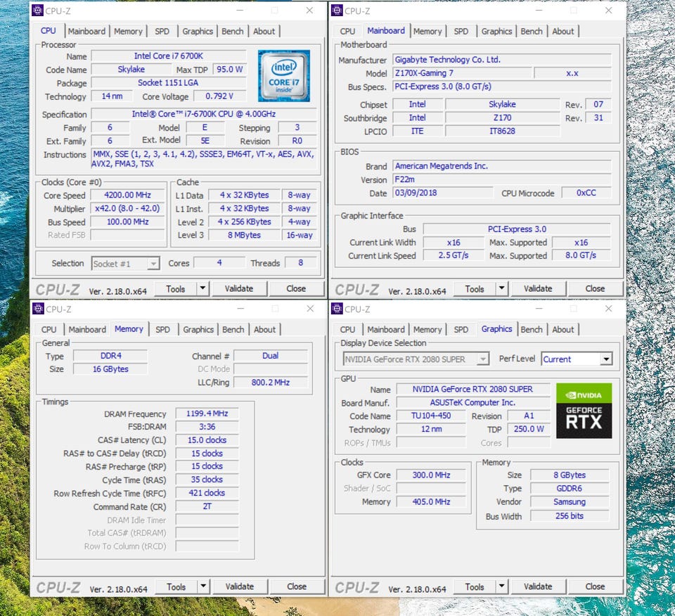Click CPU-Z title icon in the Memory window

[37, 309]
